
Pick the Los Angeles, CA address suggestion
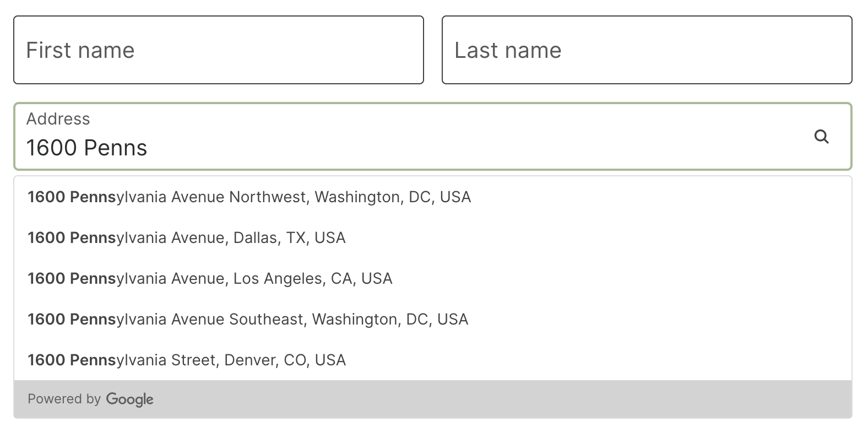[x=210, y=279]
